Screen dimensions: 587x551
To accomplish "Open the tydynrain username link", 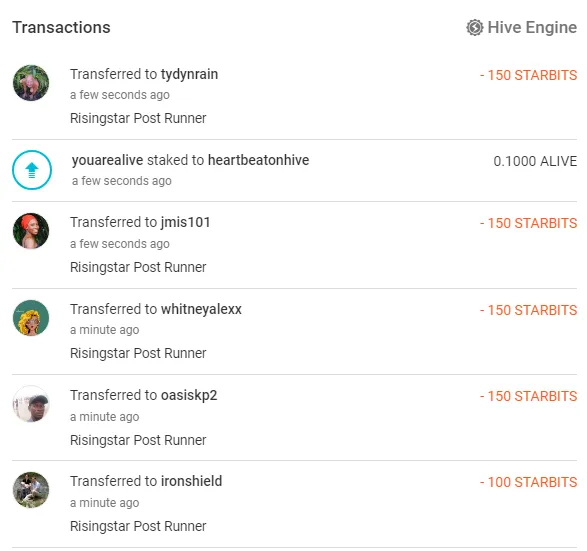I will click(x=189, y=74).
